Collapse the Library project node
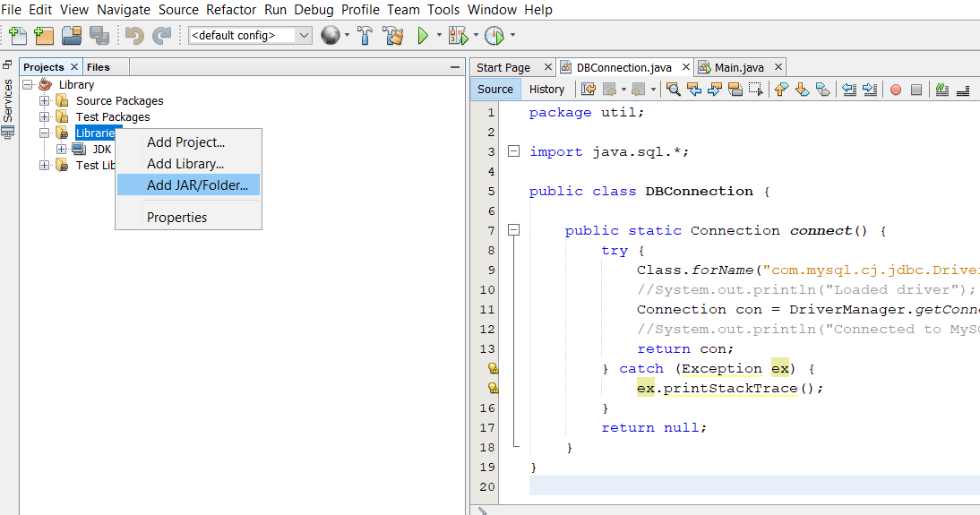 coord(28,84)
